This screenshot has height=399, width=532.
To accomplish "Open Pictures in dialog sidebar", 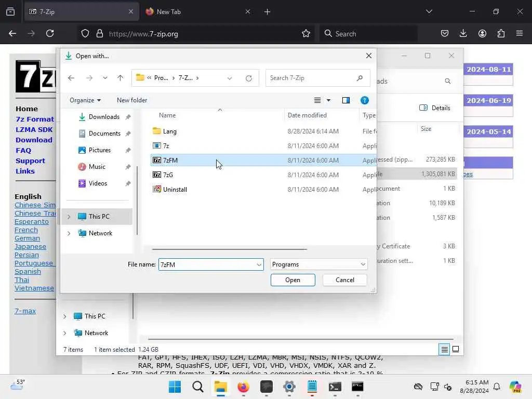I will click(99, 150).
